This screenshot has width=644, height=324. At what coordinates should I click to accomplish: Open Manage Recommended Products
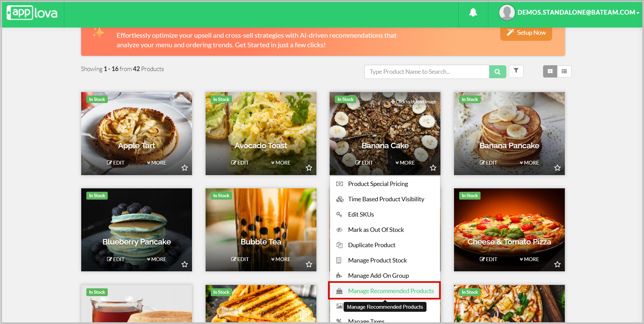385,291
